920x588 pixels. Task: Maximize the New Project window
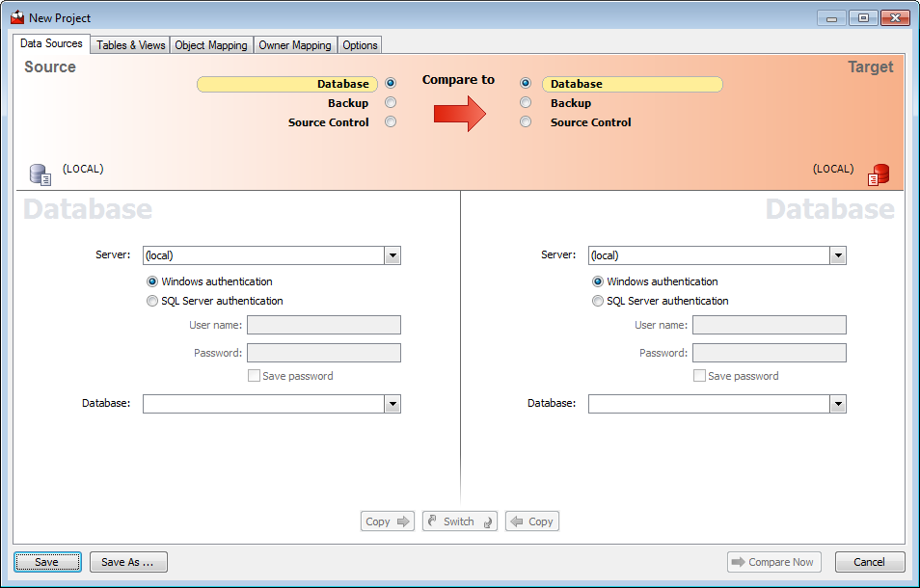(863, 17)
